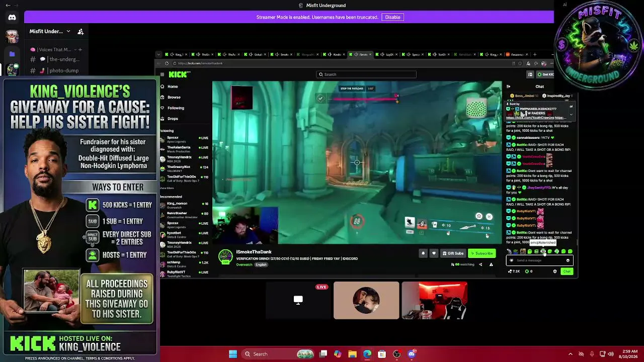This screenshot has width=644, height=362.
Task: Open the chat points balance showing 7.1K
Action: (x=514, y=271)
